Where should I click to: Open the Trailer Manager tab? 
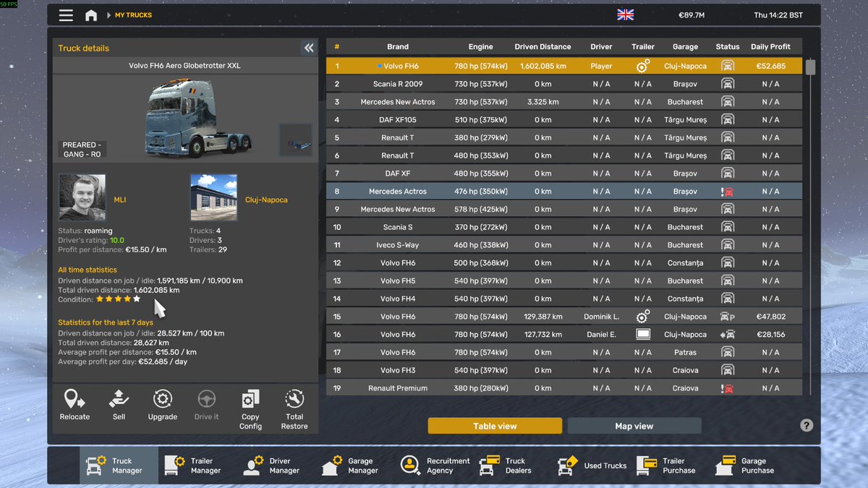[x=197, y=466]
